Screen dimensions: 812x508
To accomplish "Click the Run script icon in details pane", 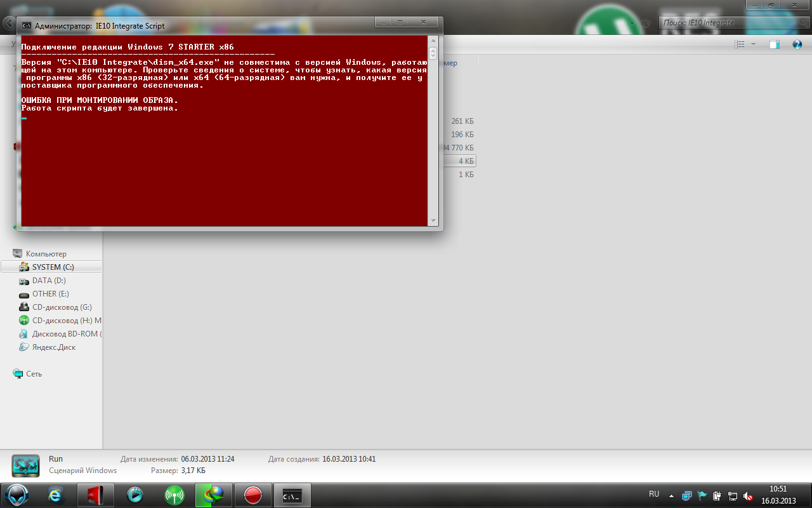I will pyautogui.click(x=25, y=465).
